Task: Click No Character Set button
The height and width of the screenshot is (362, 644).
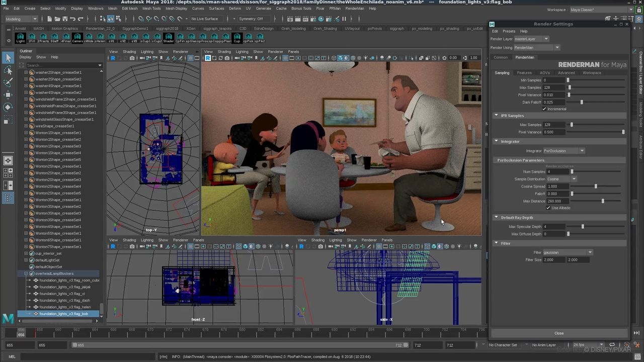Action: [x=503, y=345]
